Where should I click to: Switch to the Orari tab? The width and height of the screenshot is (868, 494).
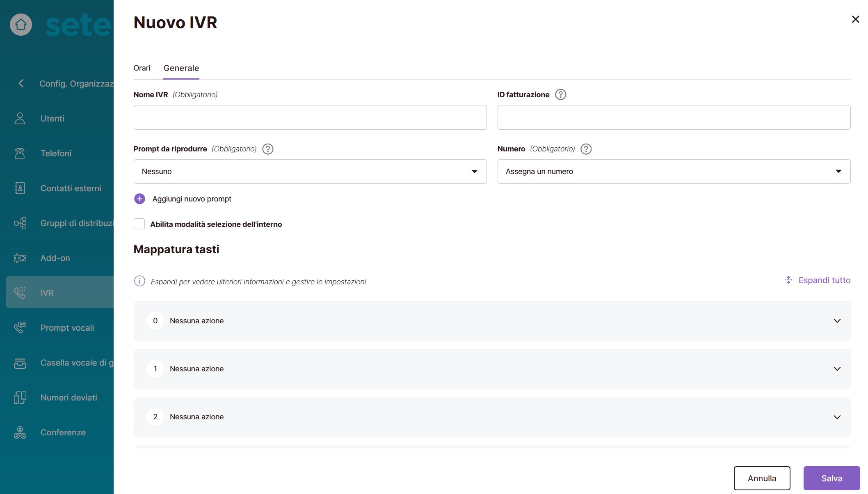click(142, 68)
